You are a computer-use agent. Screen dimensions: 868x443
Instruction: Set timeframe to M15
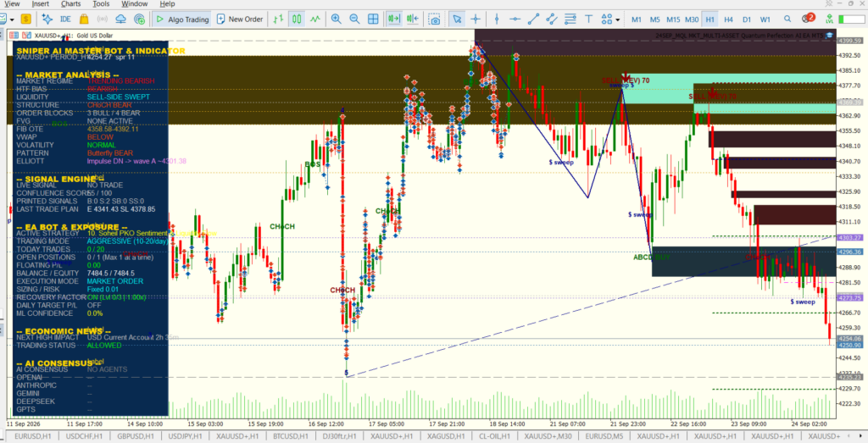tap(673, 19)
